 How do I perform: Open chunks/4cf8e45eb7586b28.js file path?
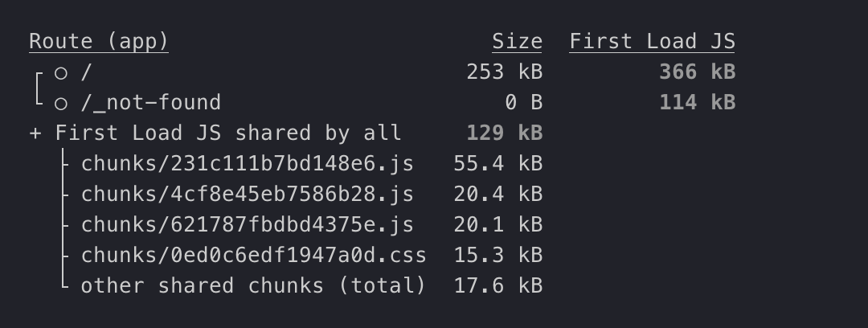pyautogui.click(x=247, y=195)
